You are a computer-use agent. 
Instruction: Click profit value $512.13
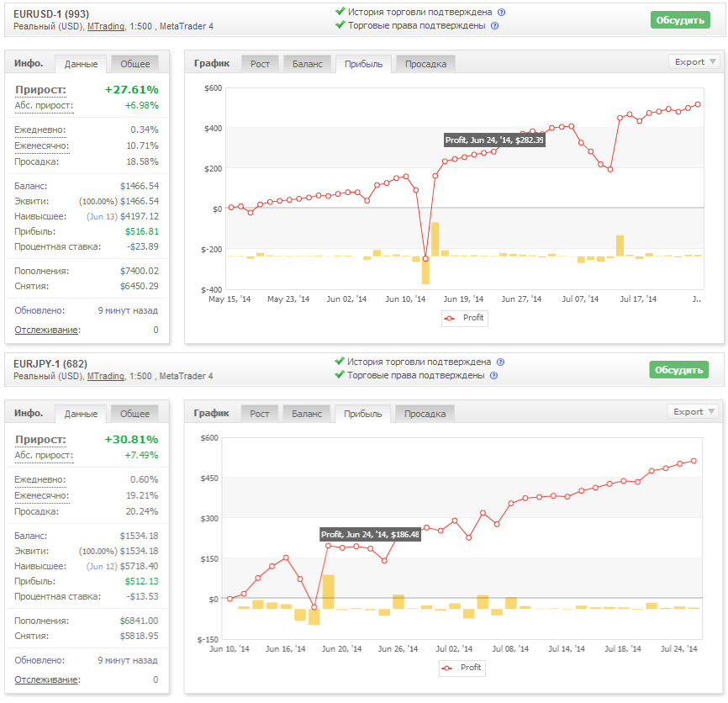[x=141, y=581]
